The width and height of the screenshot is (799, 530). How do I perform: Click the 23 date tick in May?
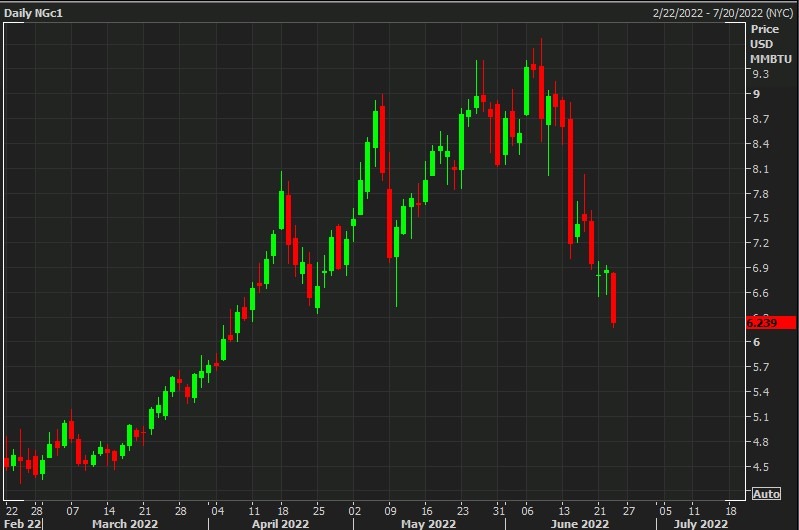tap(462, 511)
